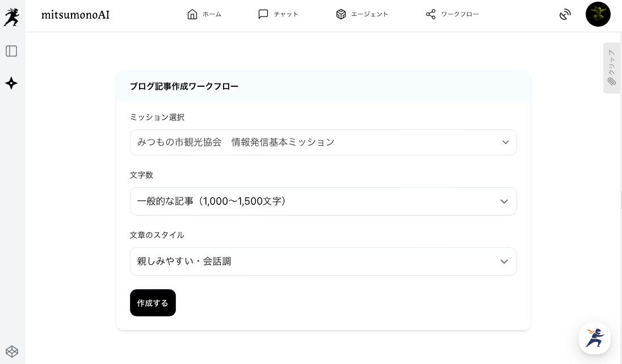Go to the ホーム menu item

tap(204, 14)
